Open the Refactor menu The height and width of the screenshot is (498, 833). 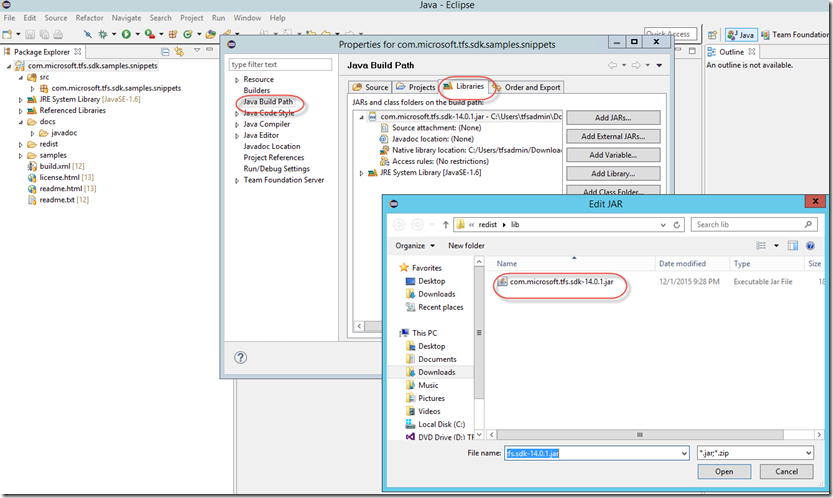pyautogui.click(x=89, y=18)
